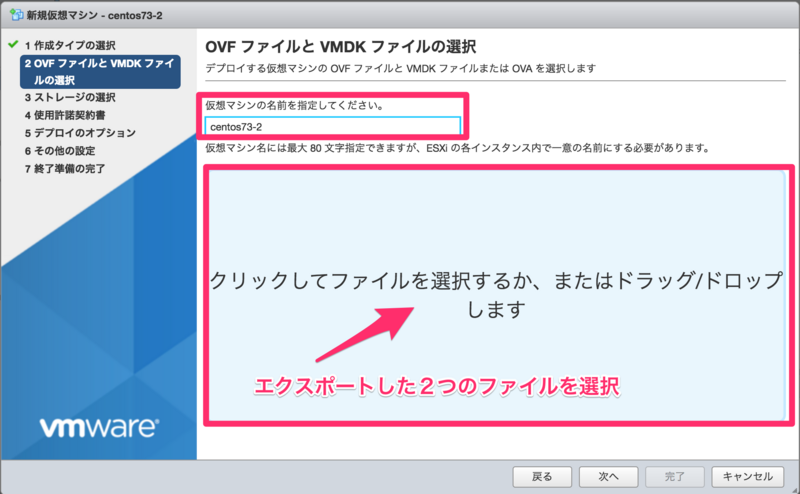Image resolution: width=800 pixels, height=494 pixels.
Task: Click the virtual machine name field centos73-2
Action: click(x=333, y=126)
